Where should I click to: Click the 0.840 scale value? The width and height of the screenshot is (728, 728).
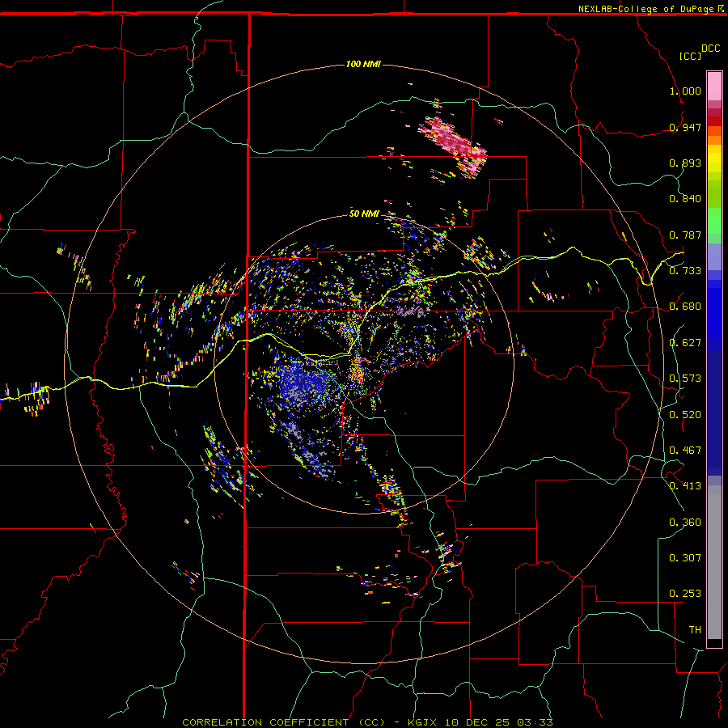[685, 199]
